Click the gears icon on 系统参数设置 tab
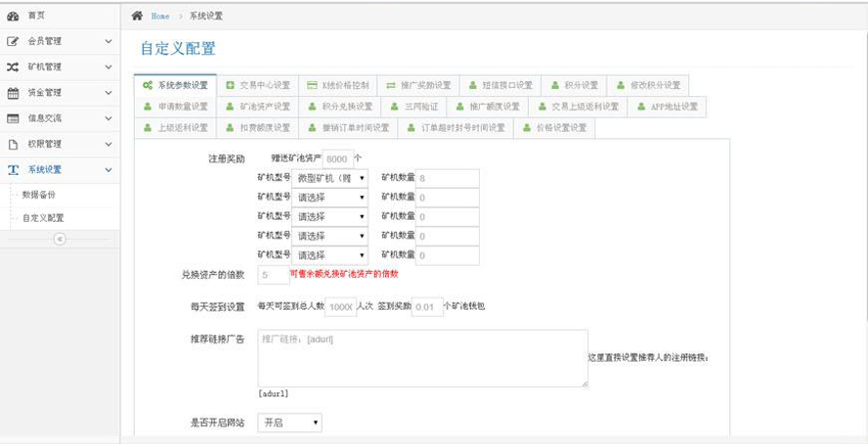This screenshot has height=444, width=868. point(148,85)
